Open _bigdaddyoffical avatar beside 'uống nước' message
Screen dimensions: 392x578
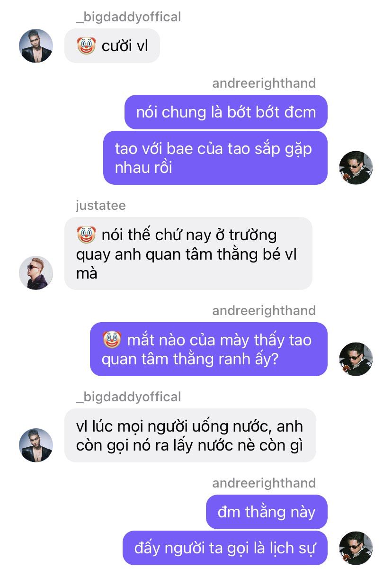[36, 445]
